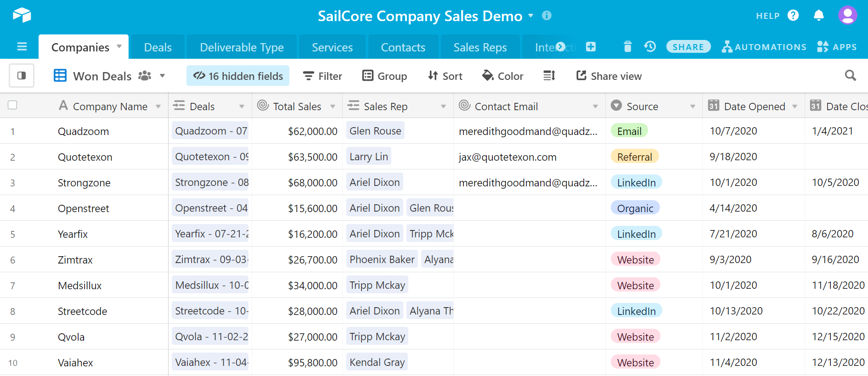The height and width of the screenshot is (376, 868).
Task: Toggle the select all rows checkbox
Action: 12,106
